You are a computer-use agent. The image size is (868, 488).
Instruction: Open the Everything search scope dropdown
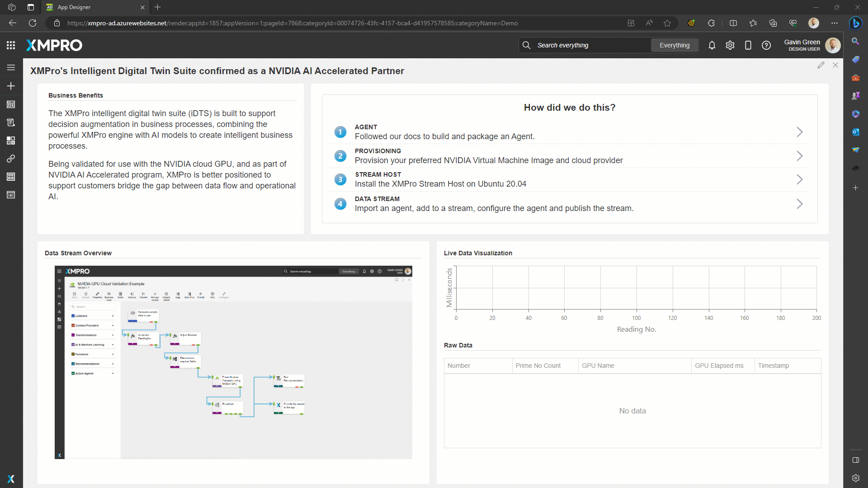pos(674,45)
